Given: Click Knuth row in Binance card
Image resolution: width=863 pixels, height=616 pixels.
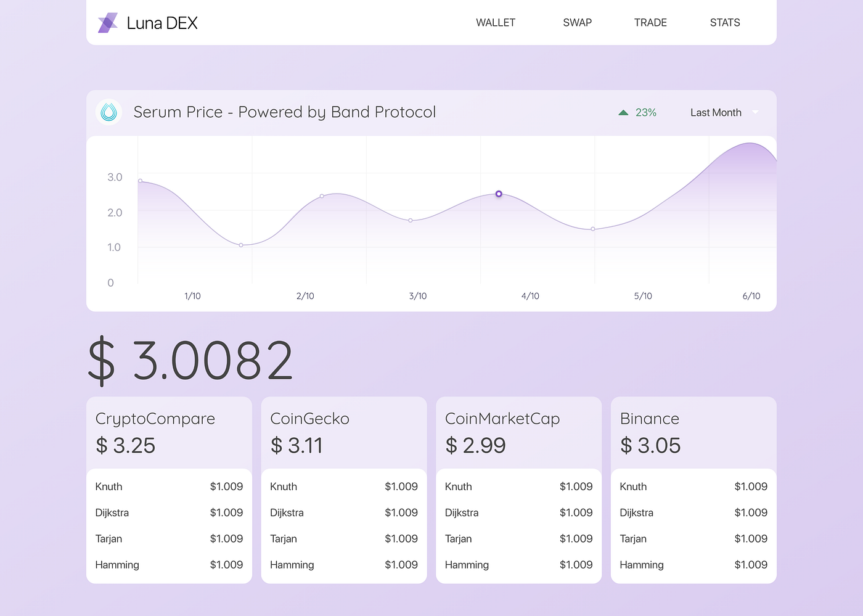Looking at the screenshot, I should click(693, 487).
